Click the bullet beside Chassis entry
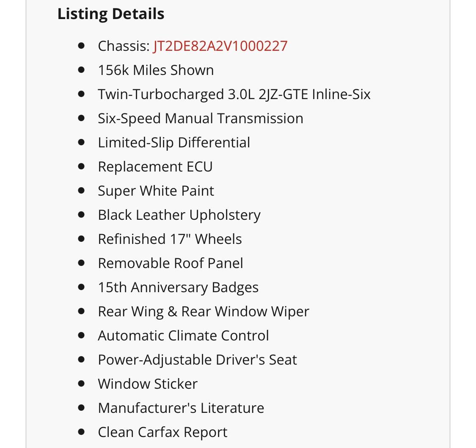The height and width of the screenshot is (448, 476). pos(81,46)
